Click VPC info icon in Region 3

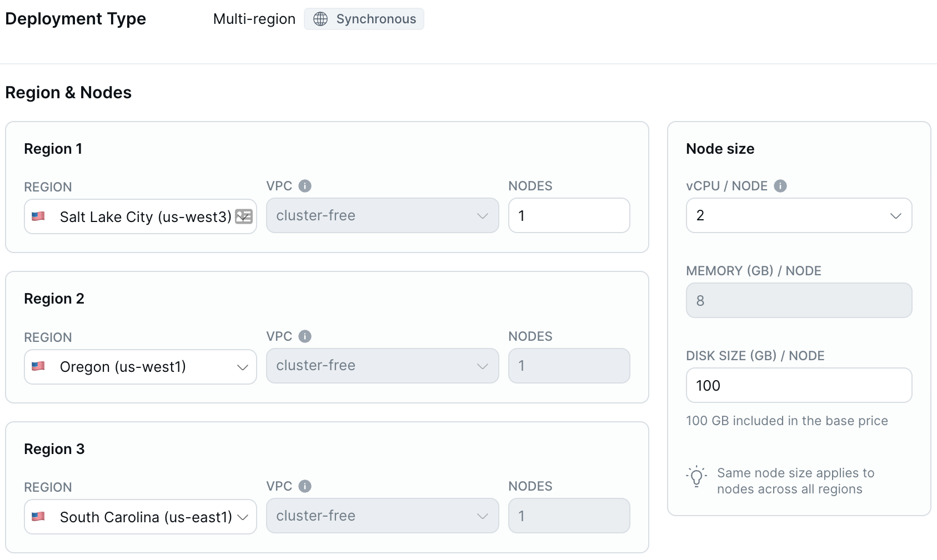coord(305,486)
